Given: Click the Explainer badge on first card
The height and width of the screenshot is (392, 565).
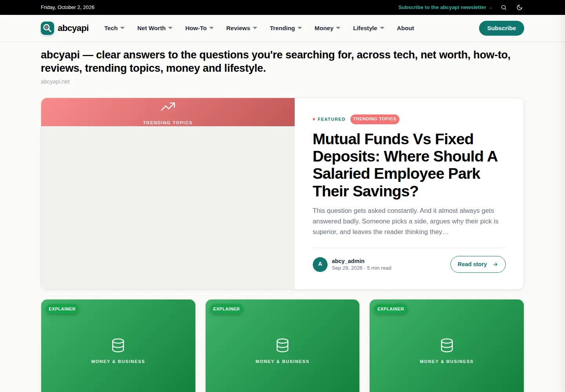Looking at the screenshot, I should (62, 309).
